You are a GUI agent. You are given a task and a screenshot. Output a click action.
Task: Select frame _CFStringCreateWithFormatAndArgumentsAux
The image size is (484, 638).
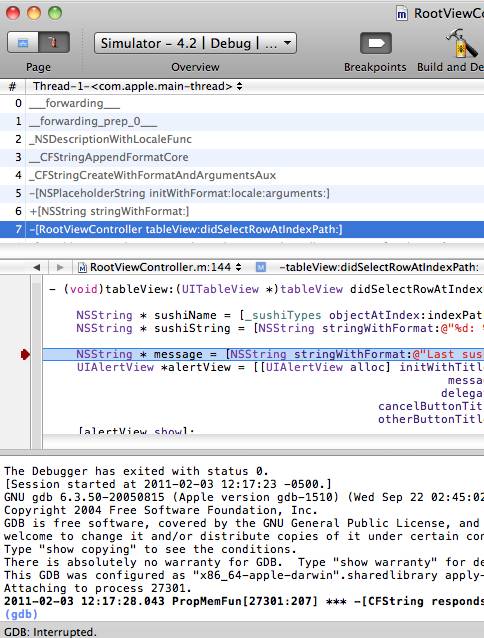tap(242, 175)
